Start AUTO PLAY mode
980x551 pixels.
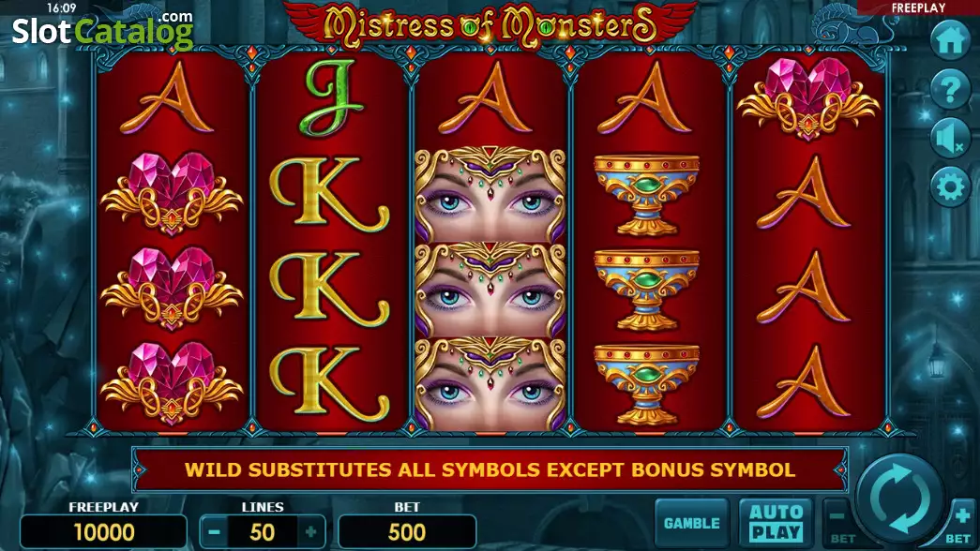coord(776,524)
